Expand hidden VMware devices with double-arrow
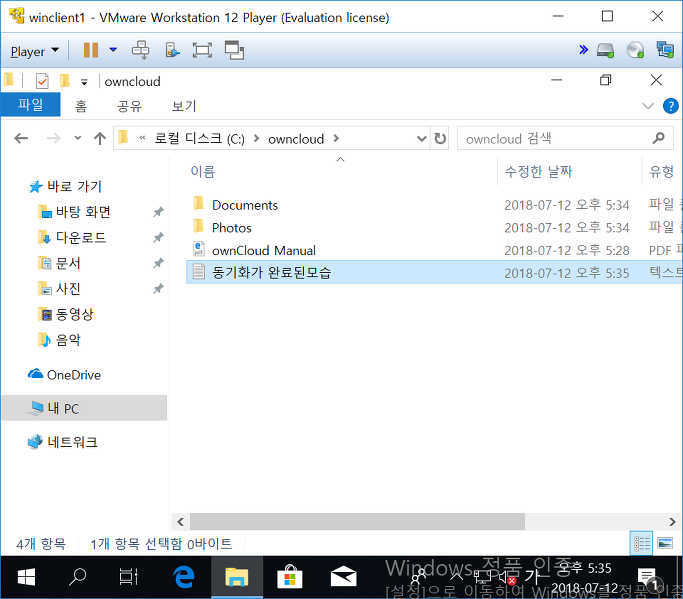683x599 pixels. click(x=583, y=50)
